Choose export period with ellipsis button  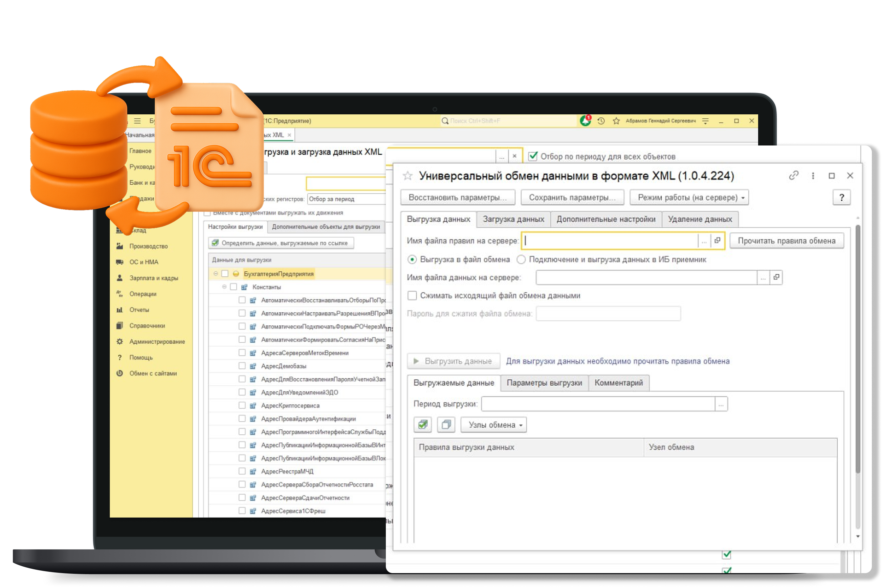722,404
